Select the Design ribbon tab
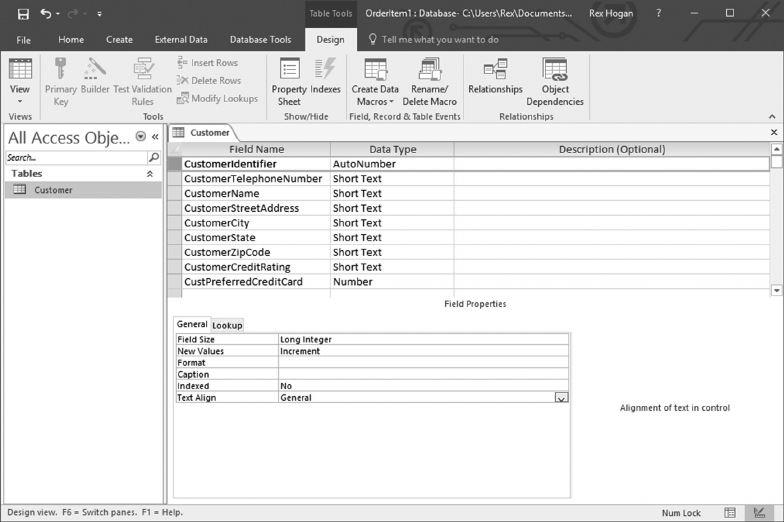Viewport: 784px width, 522px height. click(x=330, y=40)
